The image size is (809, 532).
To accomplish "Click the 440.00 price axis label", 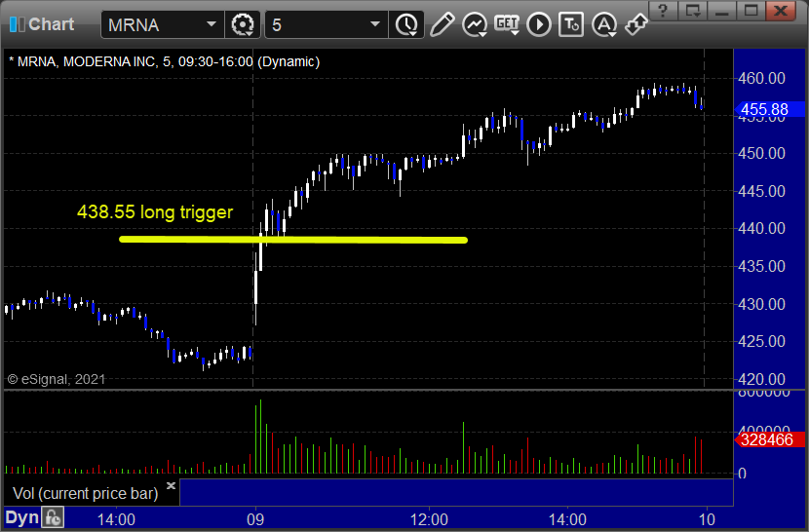I will pyautogui.click(x=761, y=229).
